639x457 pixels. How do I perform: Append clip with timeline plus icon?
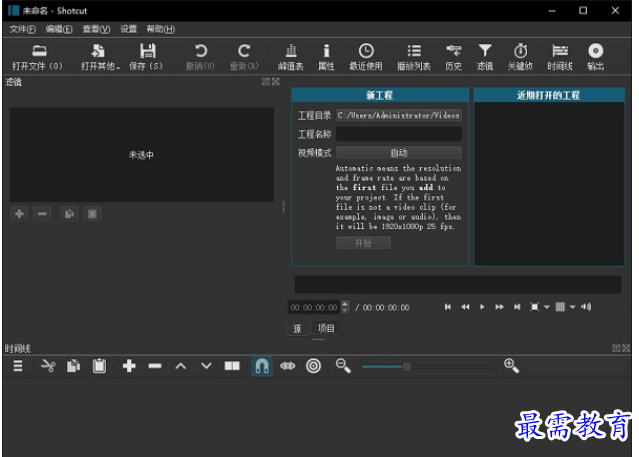129,366
